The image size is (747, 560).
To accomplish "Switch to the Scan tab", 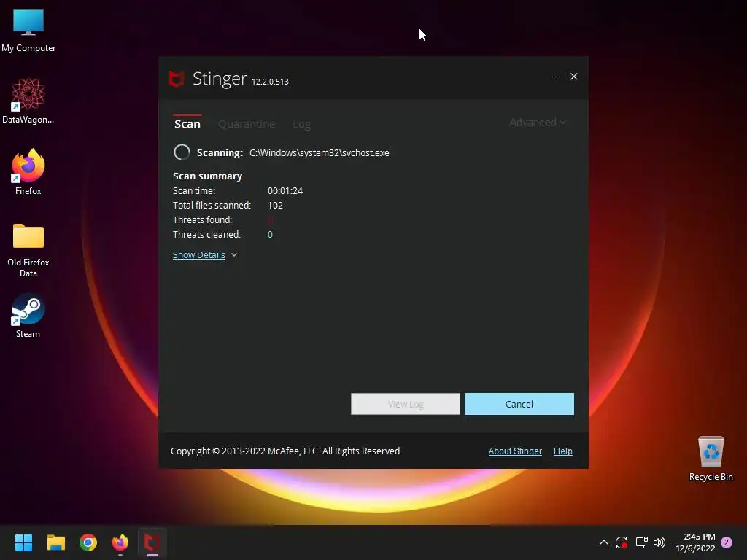I will coord(187,124).
